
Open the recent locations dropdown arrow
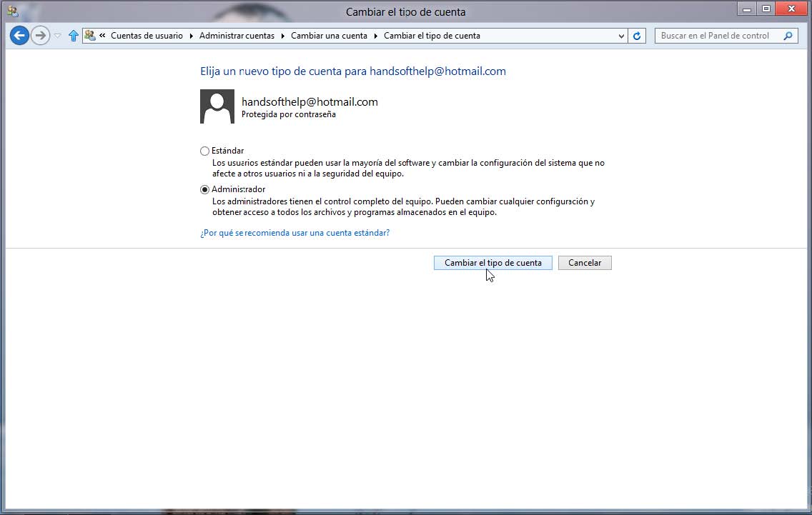pos(58,36)
